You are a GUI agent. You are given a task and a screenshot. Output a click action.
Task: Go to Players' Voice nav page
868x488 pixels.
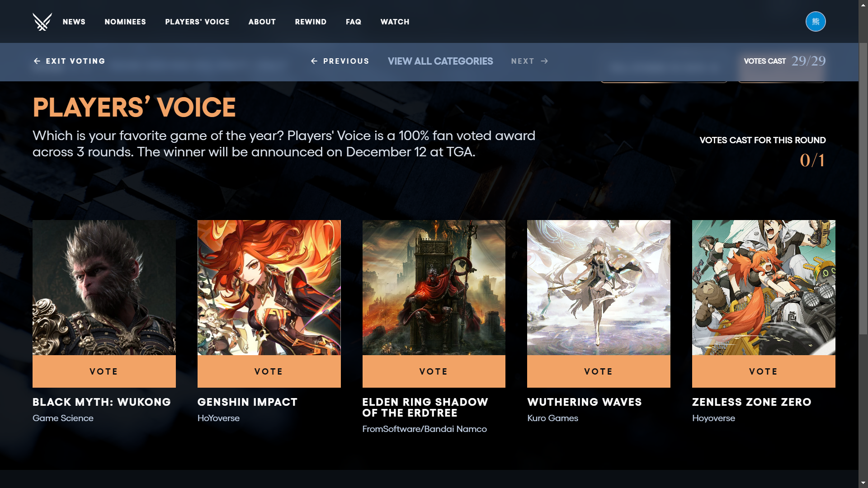click(x=197, y=22)
